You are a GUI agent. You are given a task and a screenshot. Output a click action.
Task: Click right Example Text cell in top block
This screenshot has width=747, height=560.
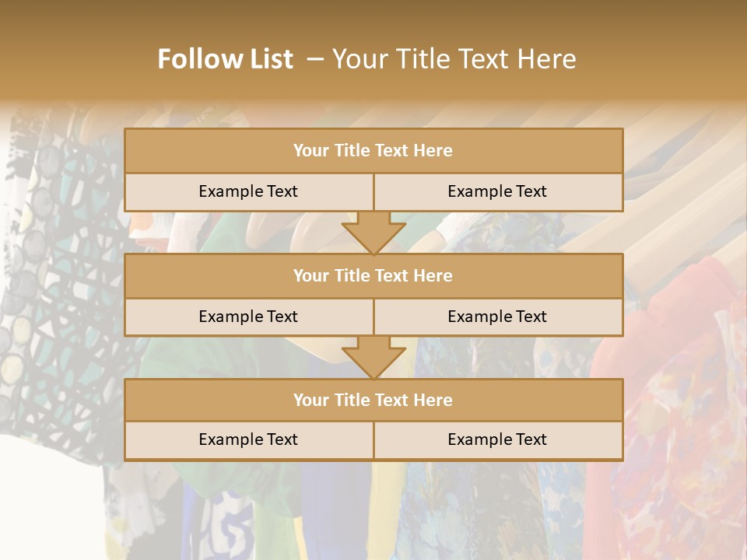click(497, 191)
